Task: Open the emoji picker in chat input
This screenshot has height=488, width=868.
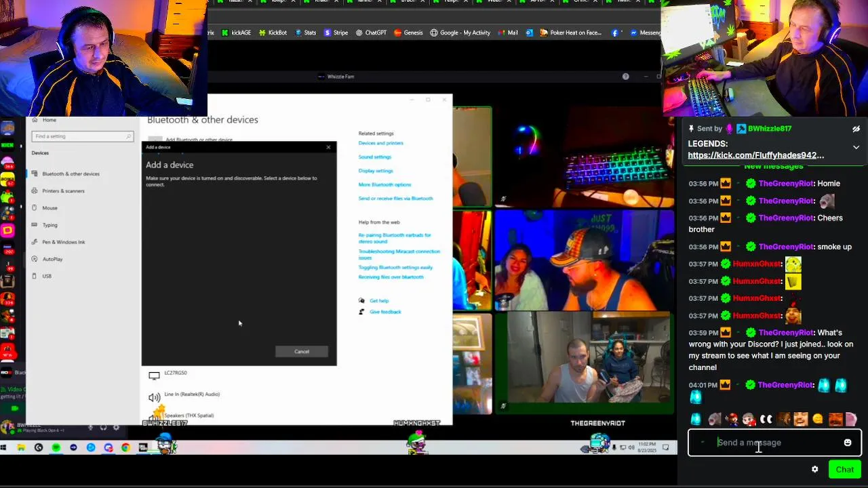Action: (848, 443)
